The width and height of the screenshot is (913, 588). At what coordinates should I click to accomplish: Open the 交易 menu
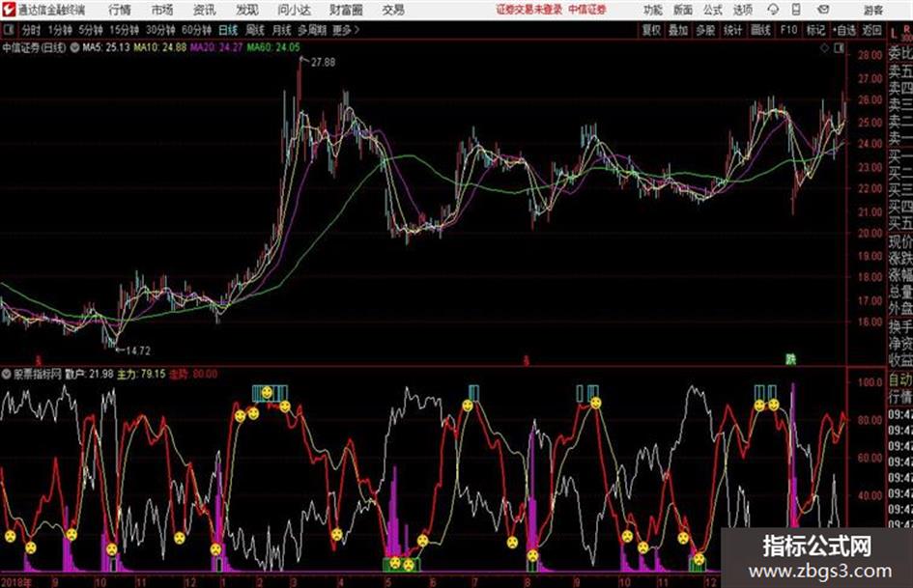[x=393, y=10]
